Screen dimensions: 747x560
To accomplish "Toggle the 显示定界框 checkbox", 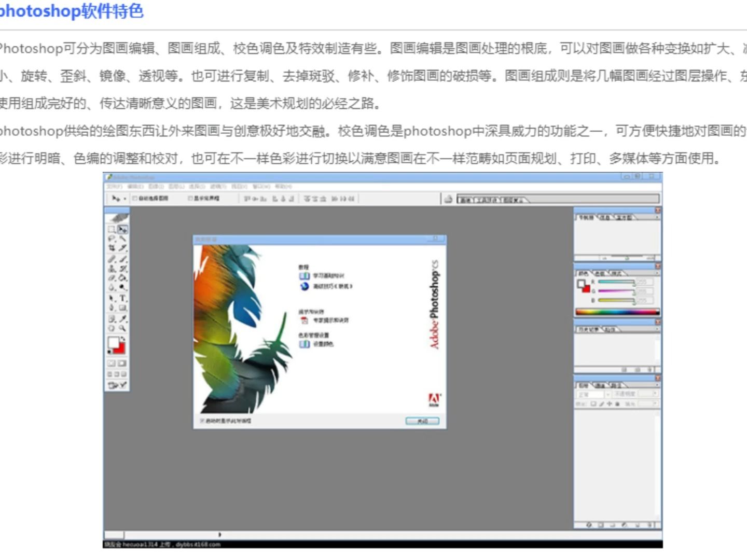I will 190,198.
